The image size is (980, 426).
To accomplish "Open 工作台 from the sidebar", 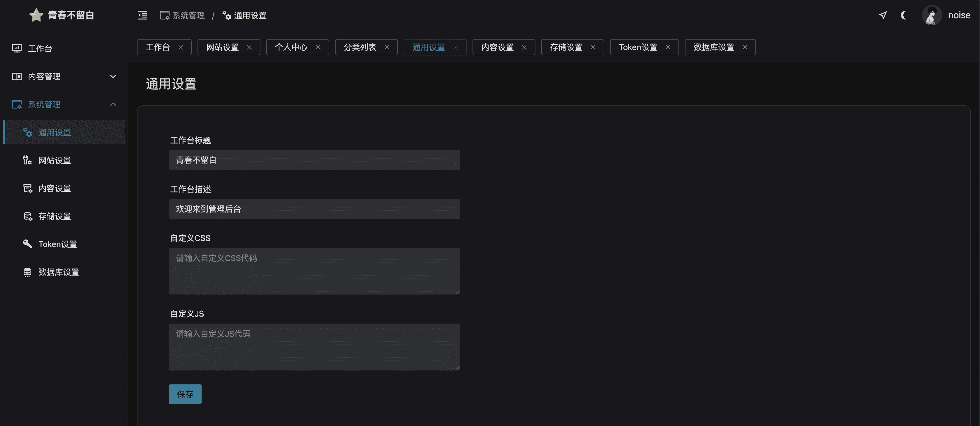I will pos(40,49).
